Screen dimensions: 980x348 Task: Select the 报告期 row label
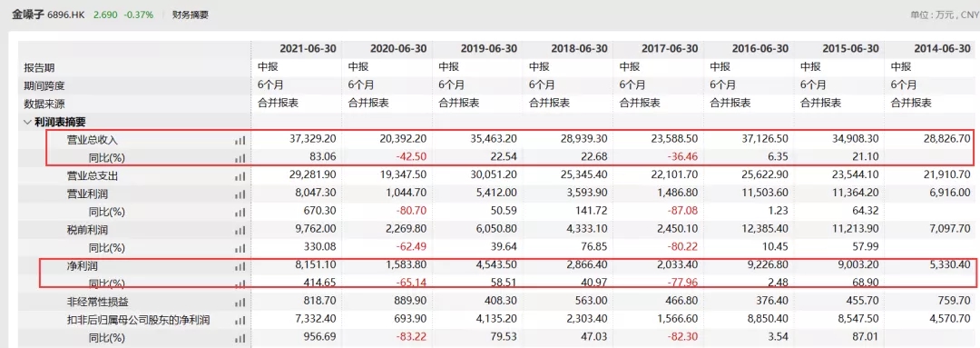[39, 67]
